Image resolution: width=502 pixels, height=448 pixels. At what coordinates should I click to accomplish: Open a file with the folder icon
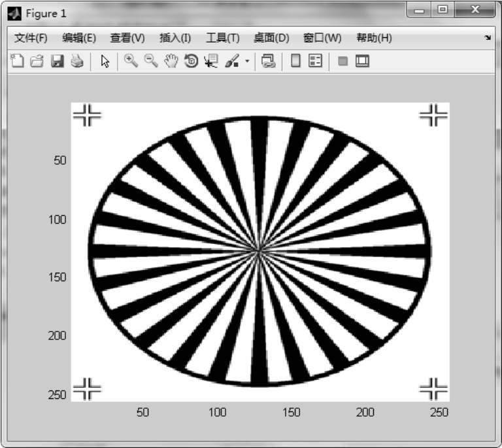click(x=37, y=61)
